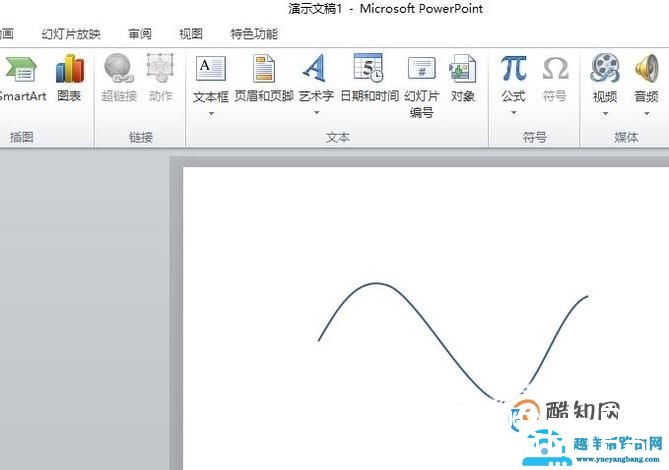Viewport: 669px width, 470px height.
Task: Insert audio with 音频 speaker icon
Action: [x=646, y=68]
